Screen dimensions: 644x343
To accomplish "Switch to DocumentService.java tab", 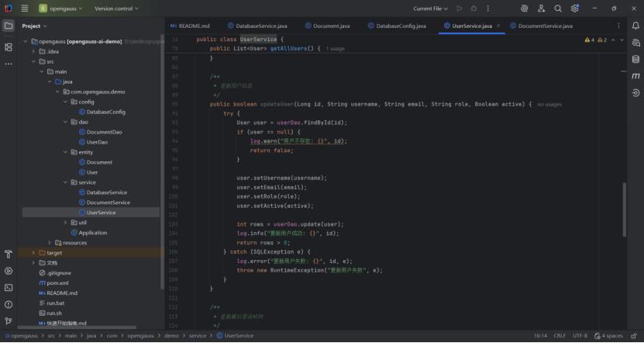I will [x=542, y=26].
